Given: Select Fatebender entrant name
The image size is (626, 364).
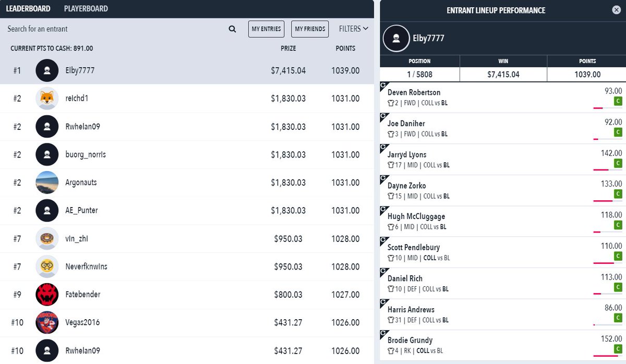Looking at the screenshot, I should click(x=83, y=295).
